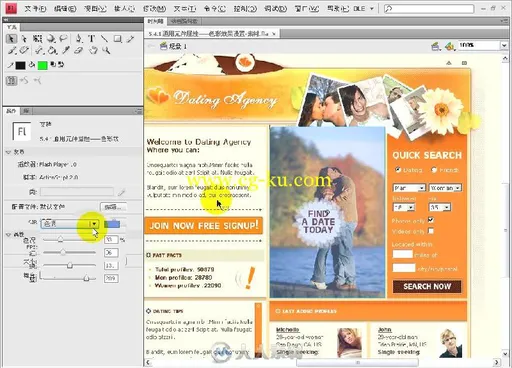Select the Rectangle tool
This screenshot has height=368, width=512.
tap(117, 39)
